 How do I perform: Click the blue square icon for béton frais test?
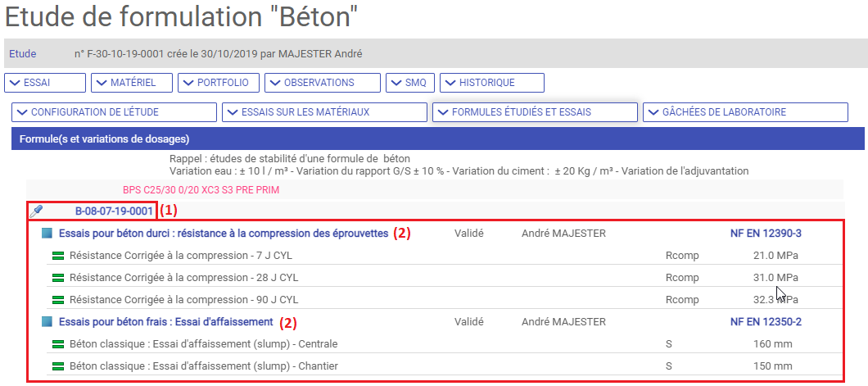(x=47, y=322)
